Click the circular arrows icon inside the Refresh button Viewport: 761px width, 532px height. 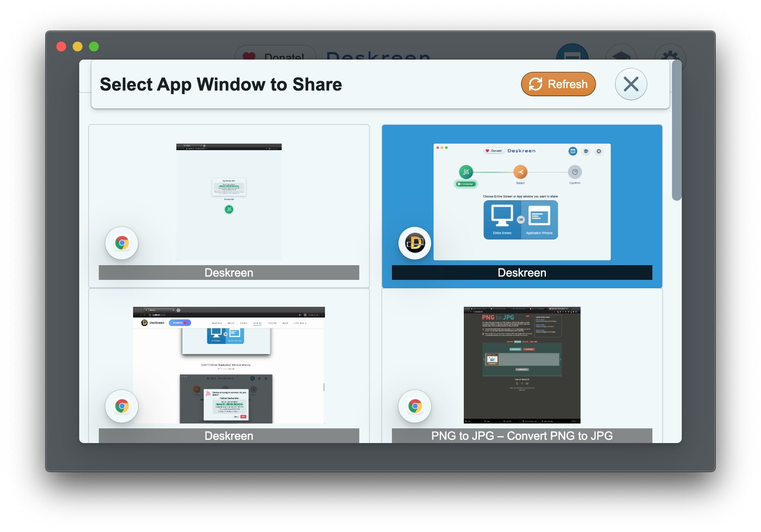(x=535, y=84)
